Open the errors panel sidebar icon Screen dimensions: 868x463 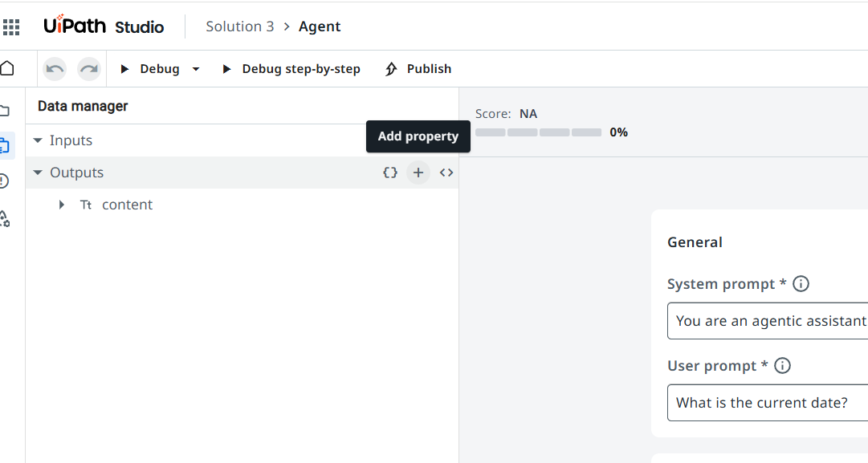click(5, 181)
